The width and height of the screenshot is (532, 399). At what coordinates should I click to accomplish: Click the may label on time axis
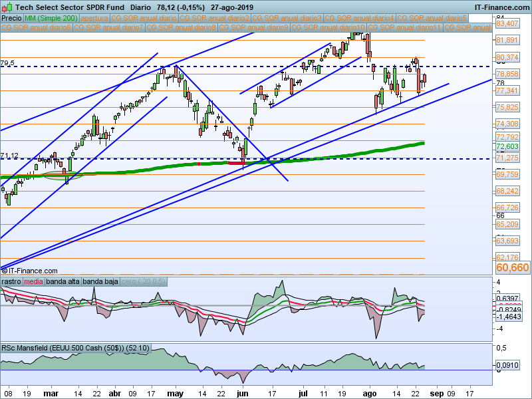point(176,394)
